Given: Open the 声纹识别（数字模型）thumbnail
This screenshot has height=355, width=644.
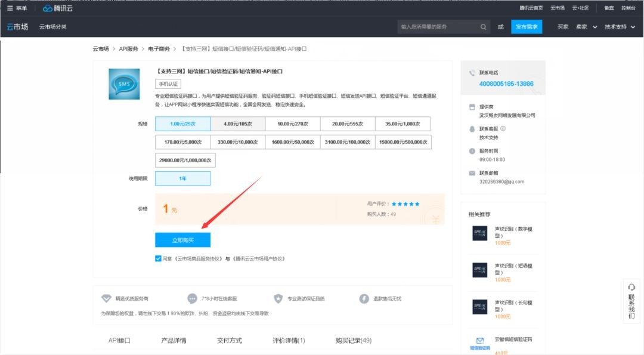Looking at the screenshot, I should (479, 233).
